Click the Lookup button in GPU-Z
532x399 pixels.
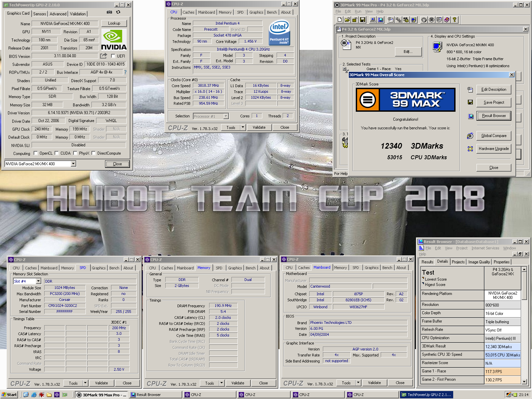pos(114,23)
